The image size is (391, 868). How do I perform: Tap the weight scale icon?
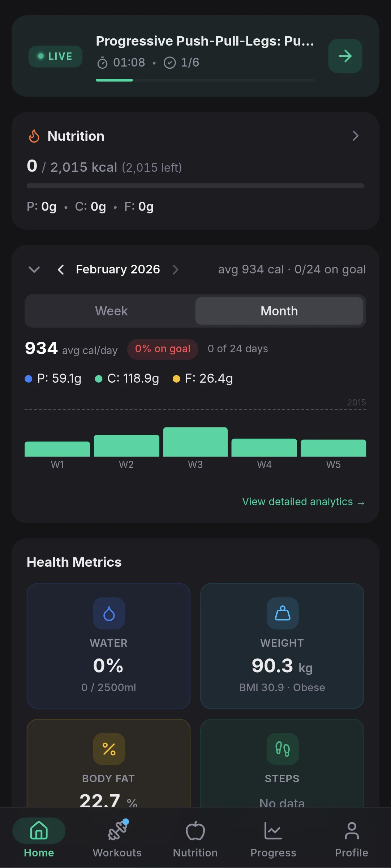pyautogui.click(x=282, y=613)
